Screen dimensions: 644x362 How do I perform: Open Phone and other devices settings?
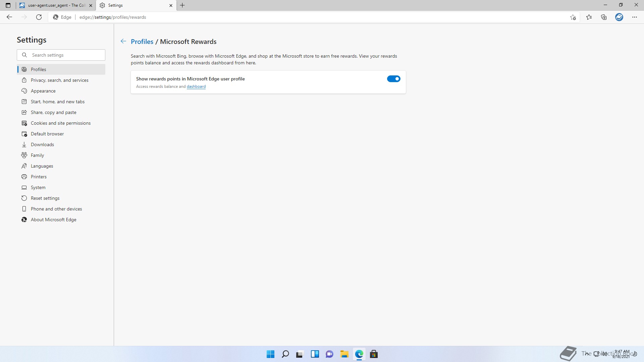(61, 209)
